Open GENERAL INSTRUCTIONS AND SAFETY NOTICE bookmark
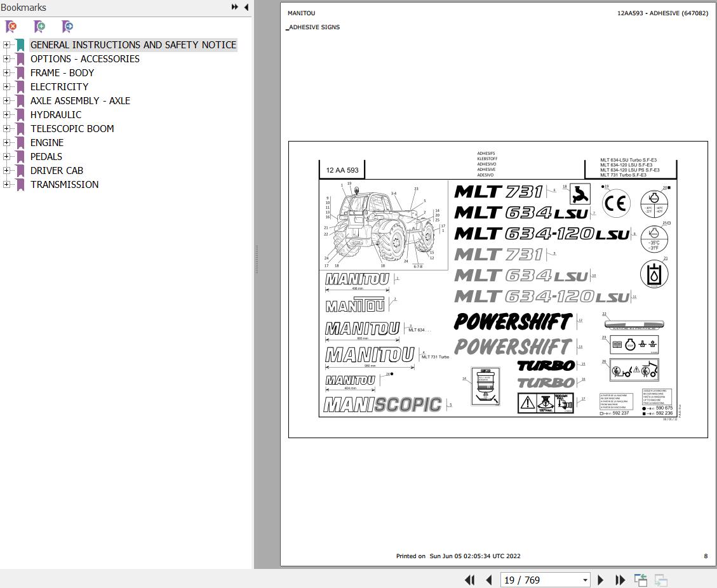This screenshot has width=717, height=588. pyautogui.click(x=133, y=45)
